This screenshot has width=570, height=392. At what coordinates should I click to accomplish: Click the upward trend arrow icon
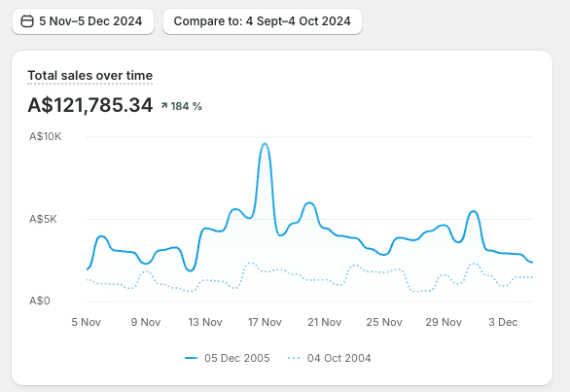coord(164,106)
